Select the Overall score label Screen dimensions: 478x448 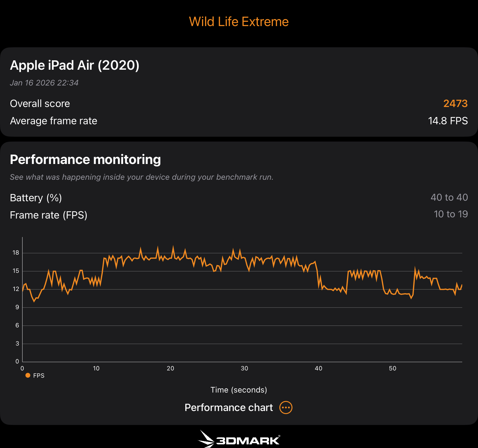tap(40, 104)
